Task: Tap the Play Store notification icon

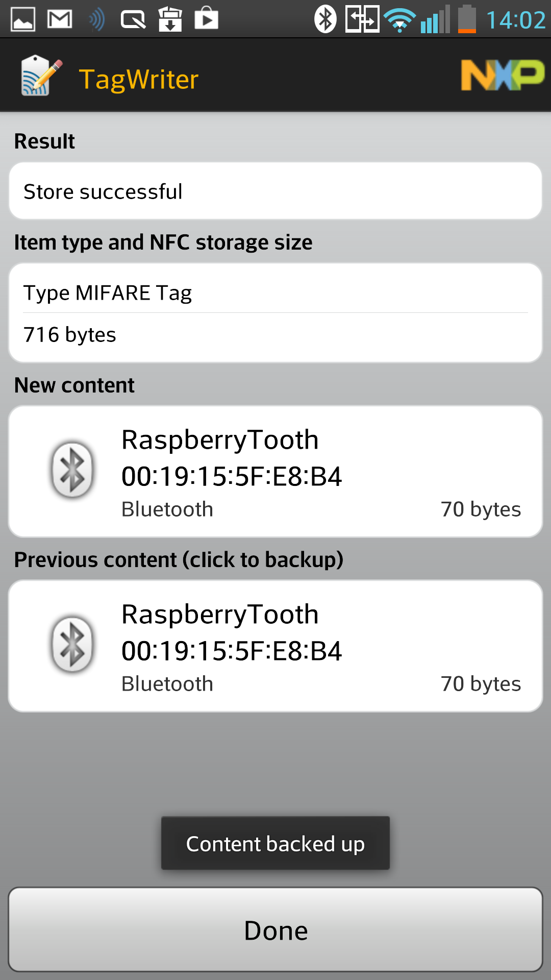Action: (207, 19)
